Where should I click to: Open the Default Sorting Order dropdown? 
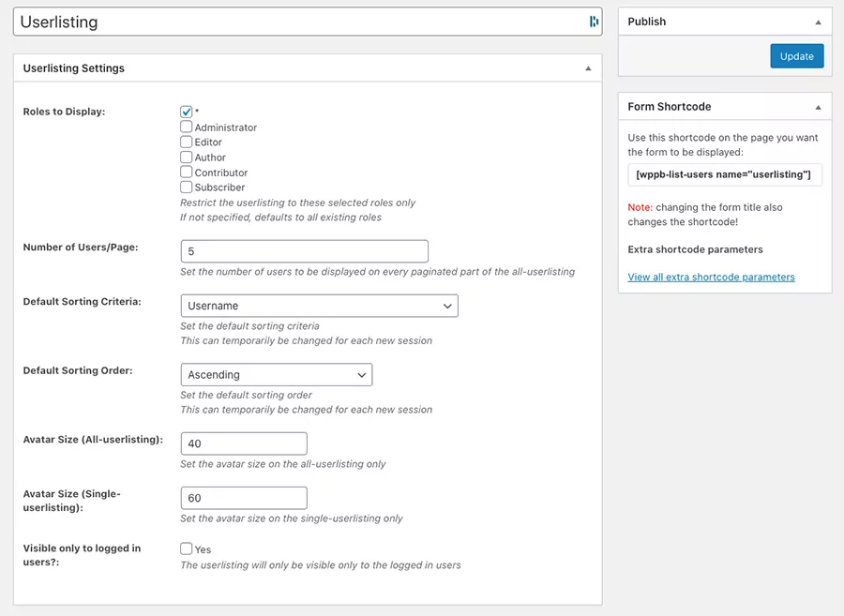pos(276,375)
